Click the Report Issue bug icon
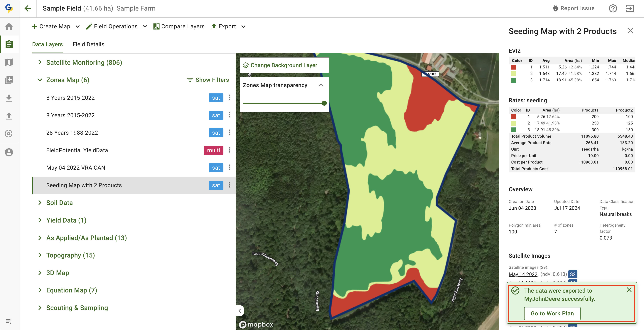The image size is (644, 330). [x=555, y=9]
